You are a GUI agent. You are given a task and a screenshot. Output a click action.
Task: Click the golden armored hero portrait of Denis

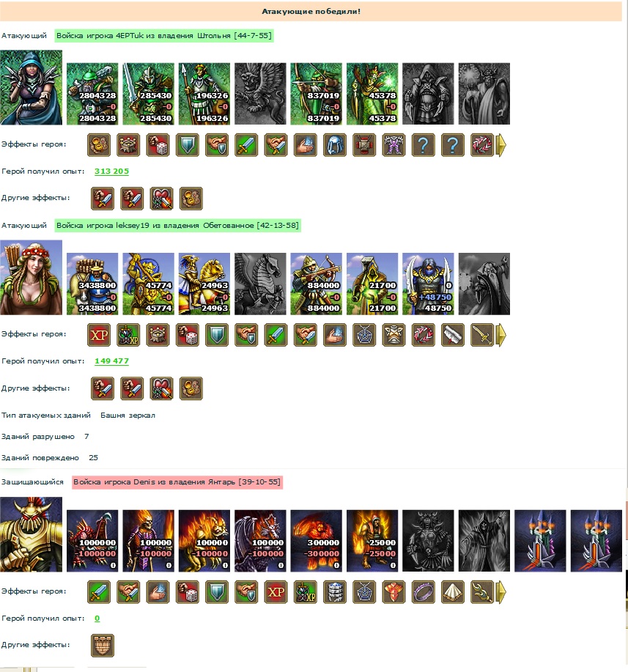(31, 534)
